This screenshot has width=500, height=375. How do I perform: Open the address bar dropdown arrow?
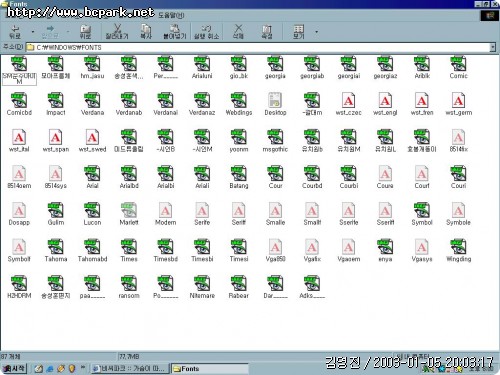pyautogui.click(x=493, y=47)
